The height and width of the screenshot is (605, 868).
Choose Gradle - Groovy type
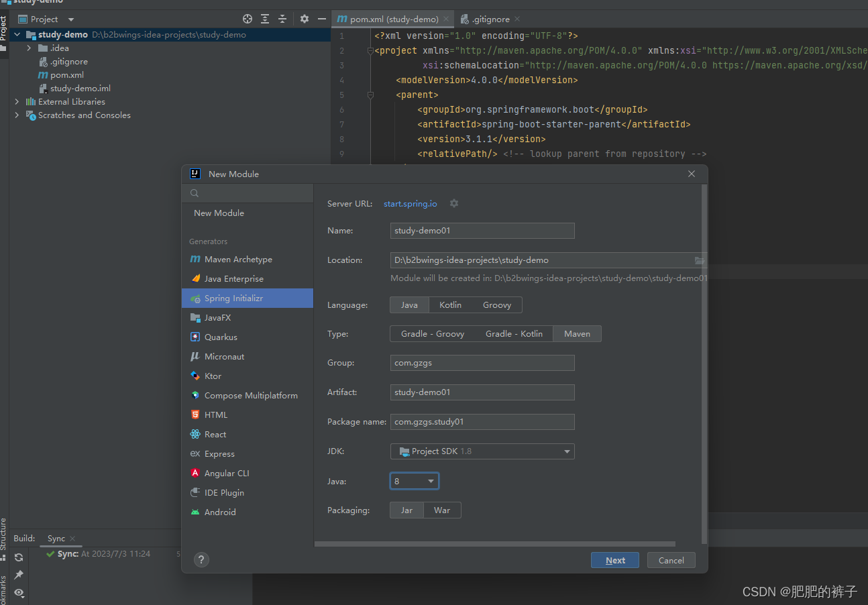pyautogui.click(x=433, y=334)
